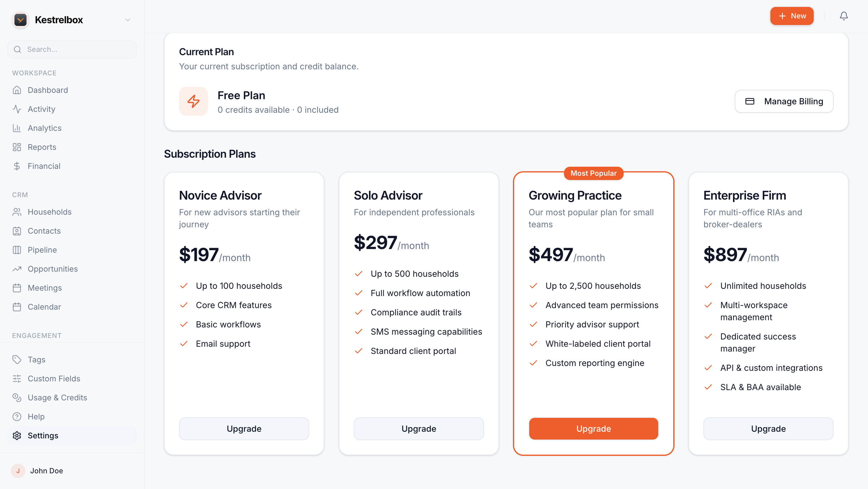Open the Pipeline columns icon
The image size is (868, 489).
click(x=17, y=250)
